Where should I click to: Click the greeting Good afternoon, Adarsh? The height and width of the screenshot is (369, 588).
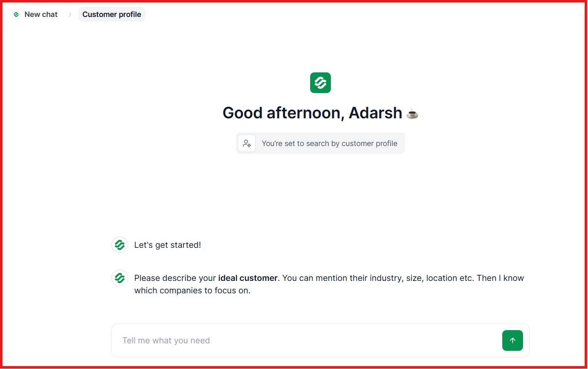point(312,113)
